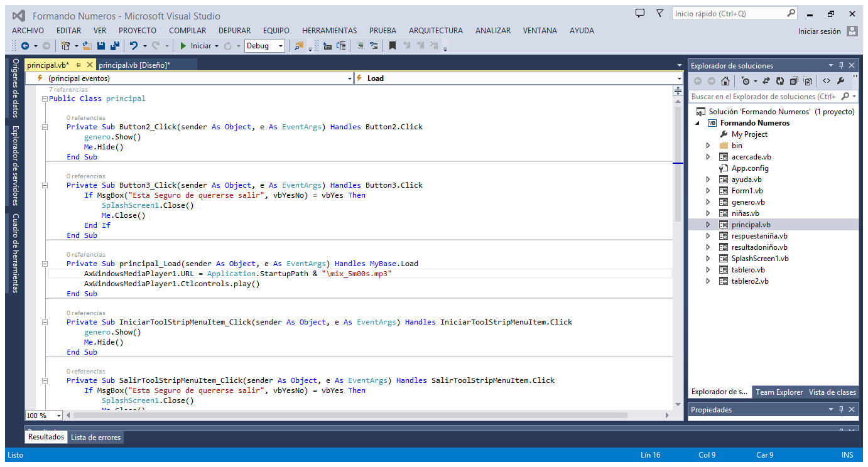
Task: Click the editor split-window handle
Action: [678, 91]
